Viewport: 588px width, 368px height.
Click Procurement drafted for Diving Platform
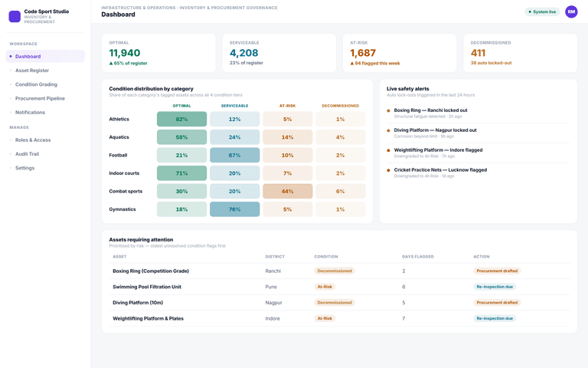(497, 302)
